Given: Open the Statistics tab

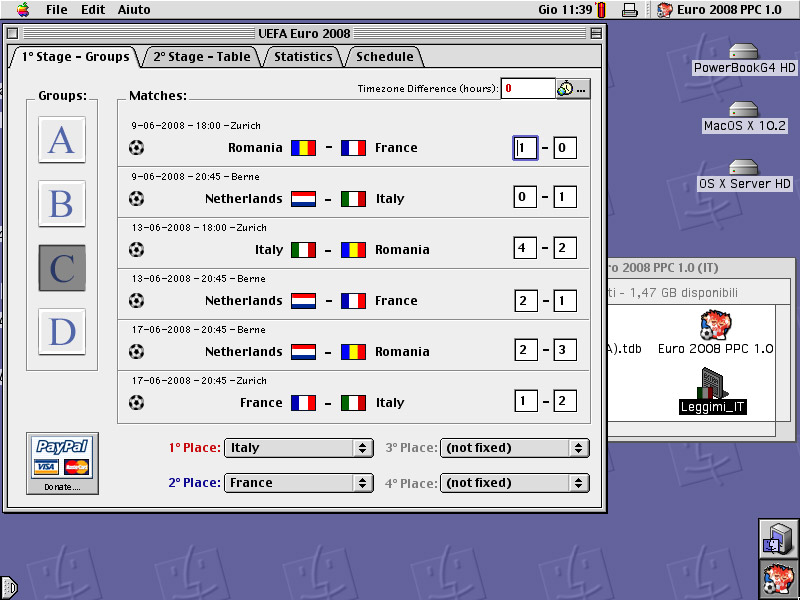Looking at the screenshot, I should pyautogui.click(x=303, y=57).
